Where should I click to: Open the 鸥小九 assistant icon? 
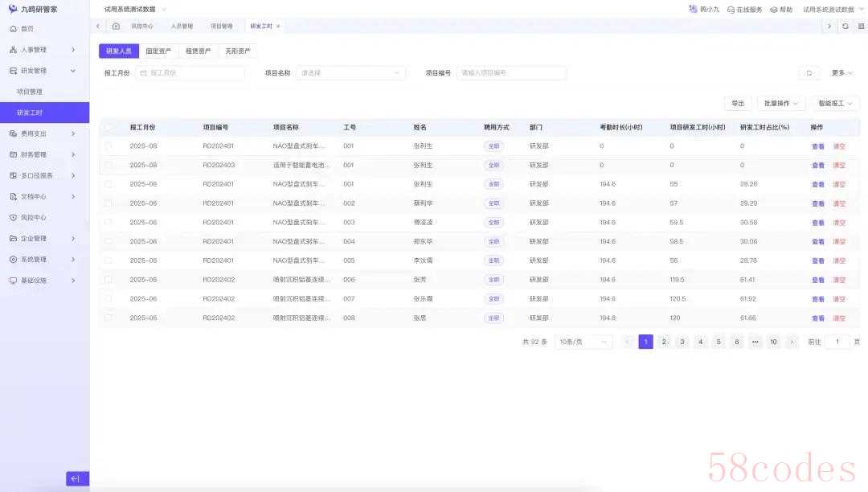point(693,10)
